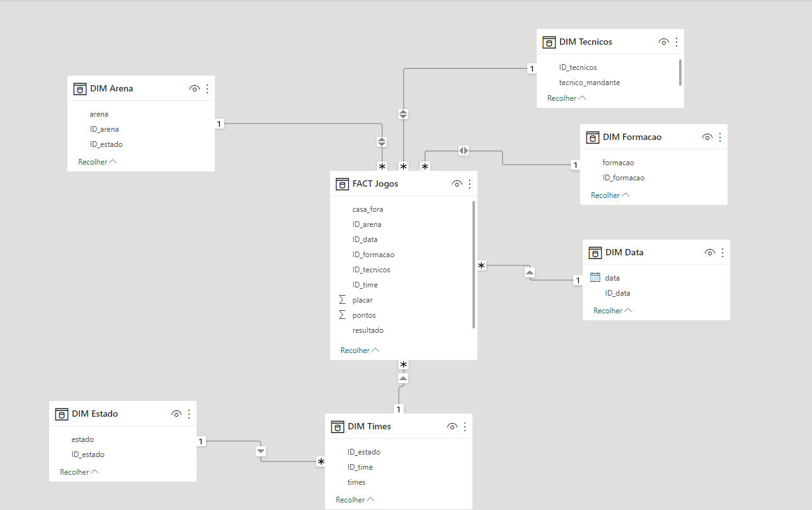Image resolution: width=812 pixels, height=510 pixels.
Task: Click the calendar icon beside data field
Action: (x=595, y=277)
